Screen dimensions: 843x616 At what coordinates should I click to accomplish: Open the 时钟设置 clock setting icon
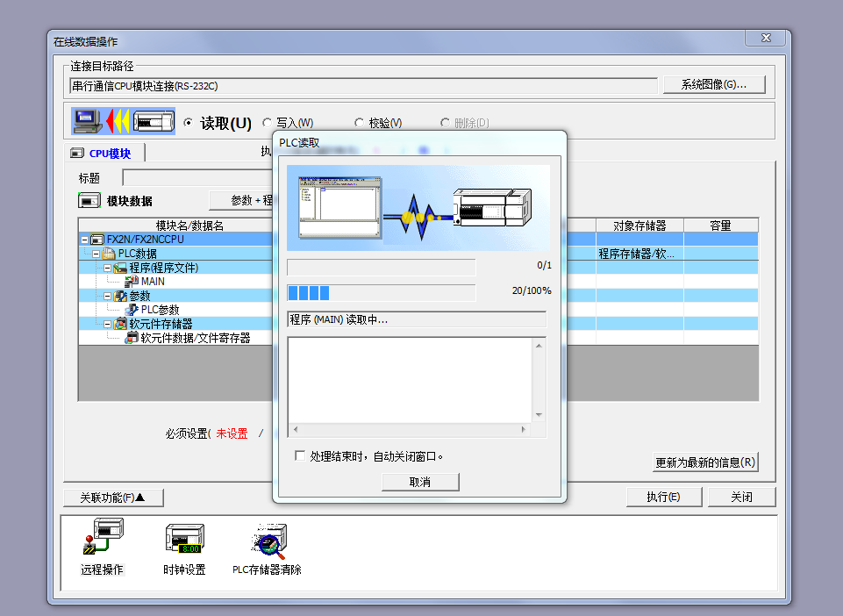184,539
